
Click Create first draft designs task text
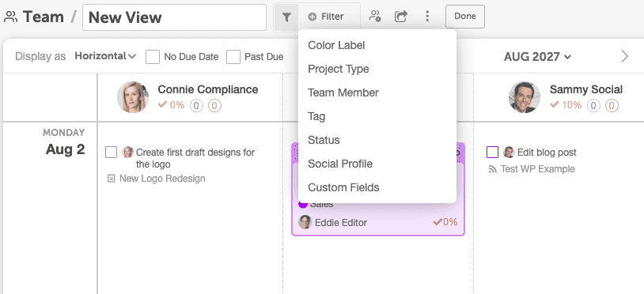195,158
